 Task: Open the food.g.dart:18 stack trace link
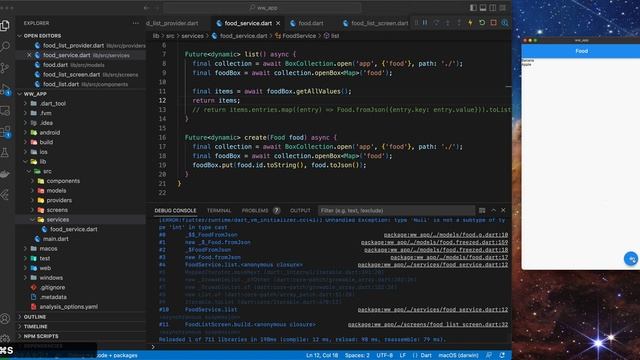click(x=446, y=235)
